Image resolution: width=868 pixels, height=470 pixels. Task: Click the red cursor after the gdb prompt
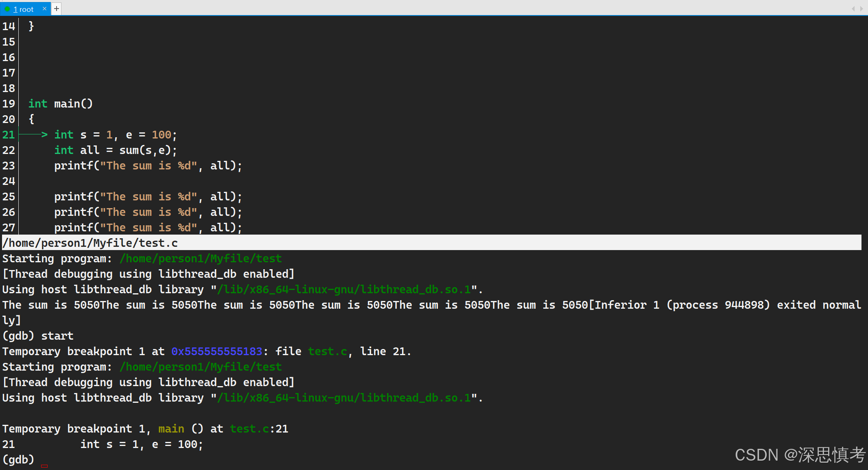[x=44, y=466]
